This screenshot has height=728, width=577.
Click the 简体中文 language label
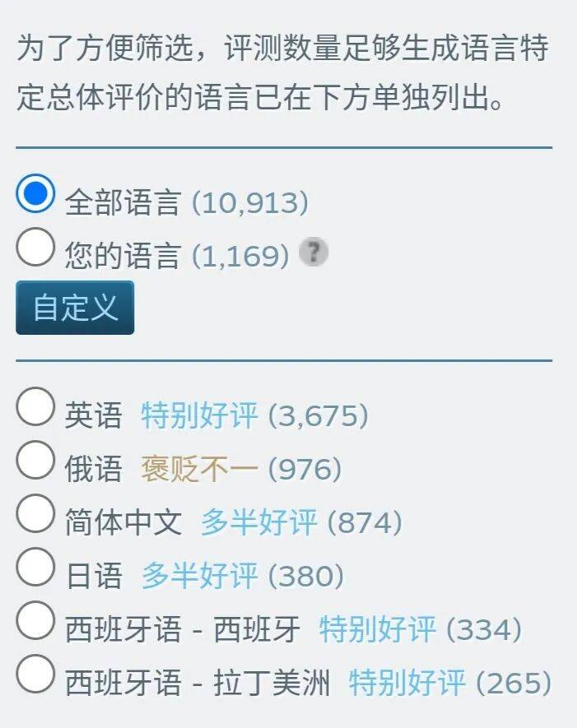point(123,522)
